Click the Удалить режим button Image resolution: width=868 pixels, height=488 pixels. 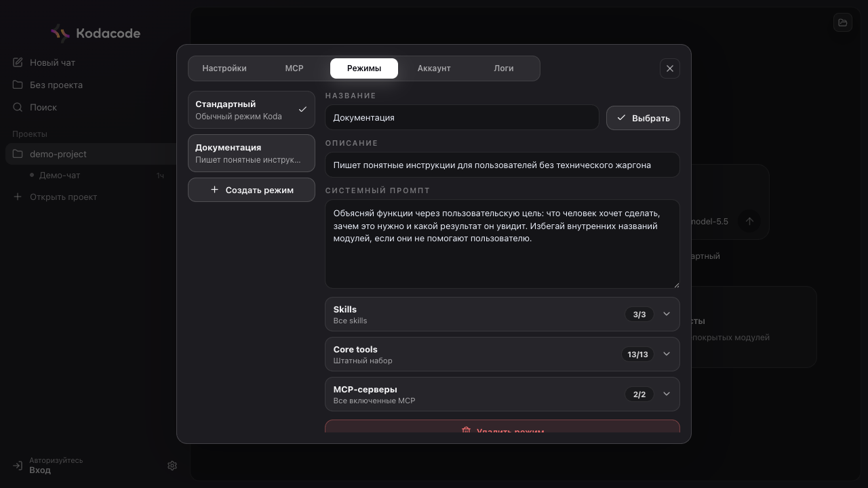[502, 427]
